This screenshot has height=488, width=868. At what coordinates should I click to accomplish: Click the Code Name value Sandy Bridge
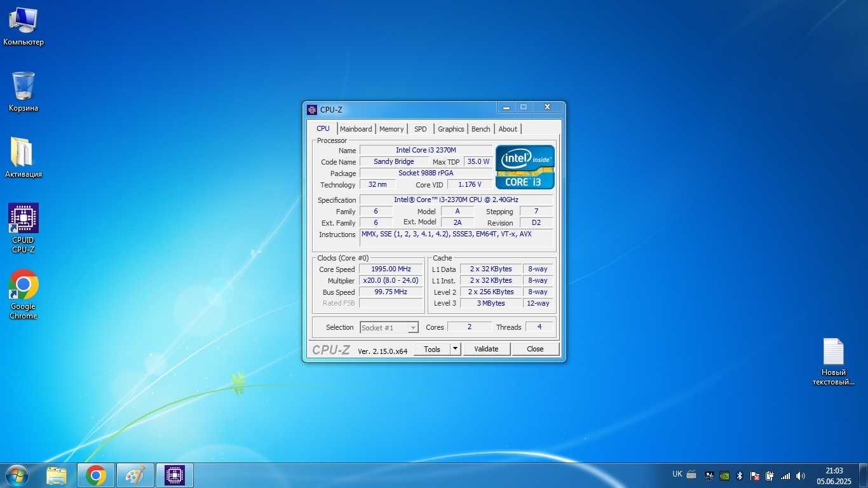coord(393,161)
